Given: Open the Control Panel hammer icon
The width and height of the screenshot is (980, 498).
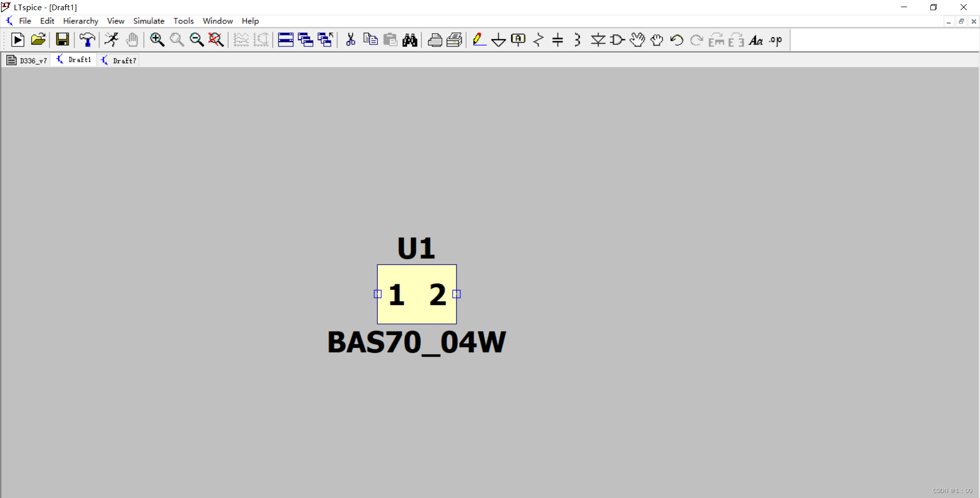Looking at the screenshot, I should click(x=87, y=40).
